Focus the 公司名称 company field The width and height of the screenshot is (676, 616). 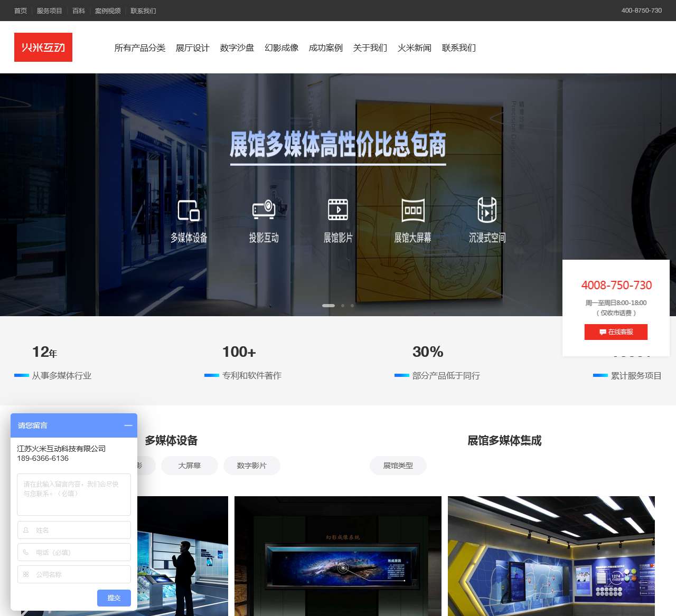[x=74, y=574]
